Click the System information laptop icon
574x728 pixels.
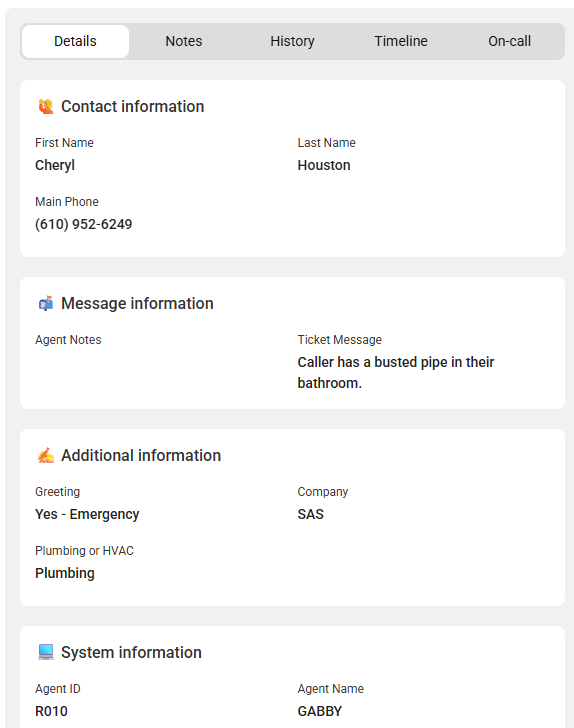pos(46,652)
